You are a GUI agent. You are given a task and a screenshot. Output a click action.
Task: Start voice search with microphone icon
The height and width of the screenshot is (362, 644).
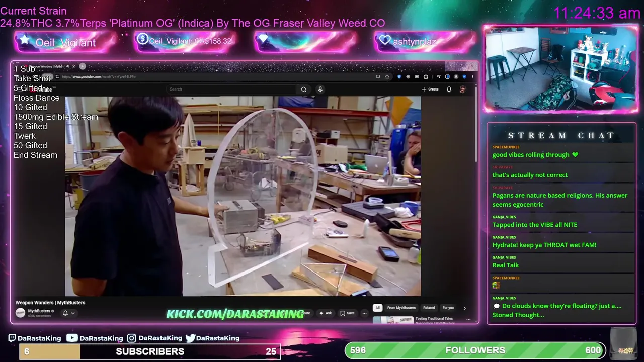320,89
